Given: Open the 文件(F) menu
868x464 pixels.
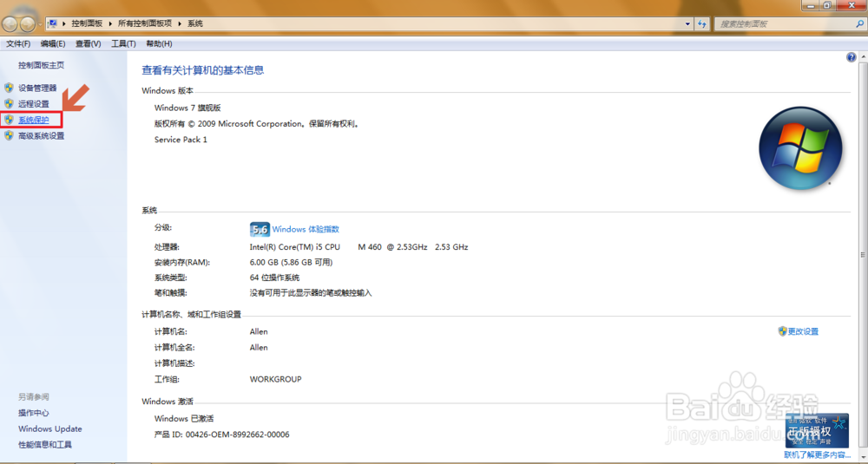Looking at the screenshot, I should [18, 43].
